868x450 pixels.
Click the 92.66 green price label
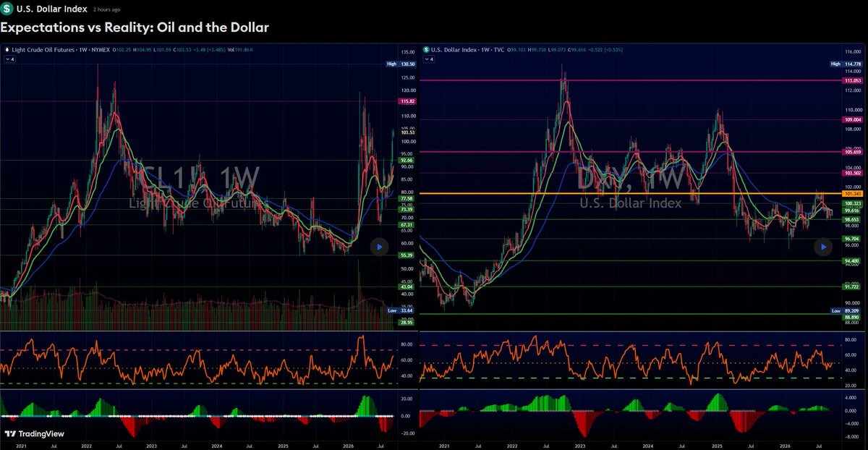pos(407,160)
